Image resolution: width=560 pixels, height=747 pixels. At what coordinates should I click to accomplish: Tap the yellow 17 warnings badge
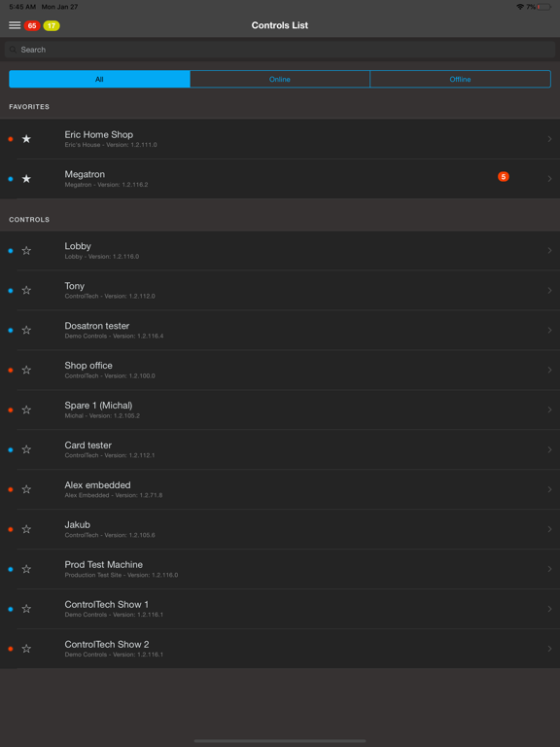[52, 25]
